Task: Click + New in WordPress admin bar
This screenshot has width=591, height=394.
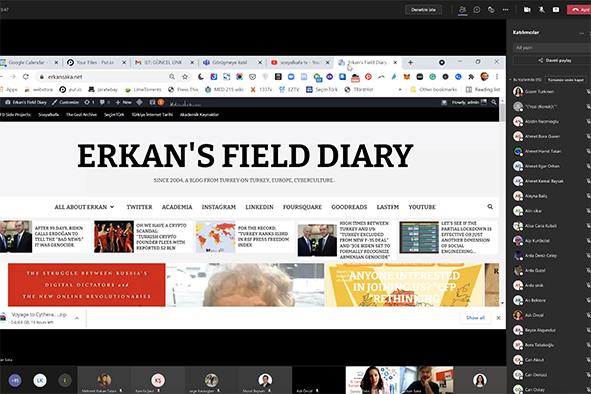Action: [x=124, y=102]
